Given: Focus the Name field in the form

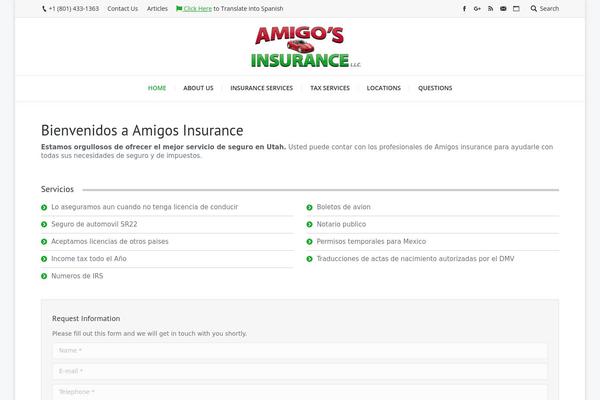Looking at the screenshot, I should [x=300, y=351].
